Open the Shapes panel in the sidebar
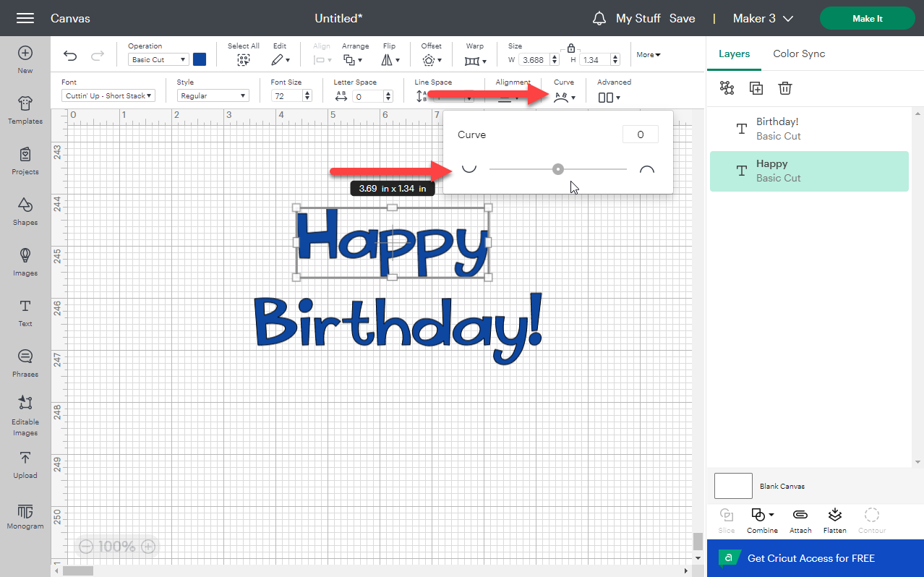Image resolution: width=924 pixels, height=577 pixels. pyautogui.click(x=25, y=212)
